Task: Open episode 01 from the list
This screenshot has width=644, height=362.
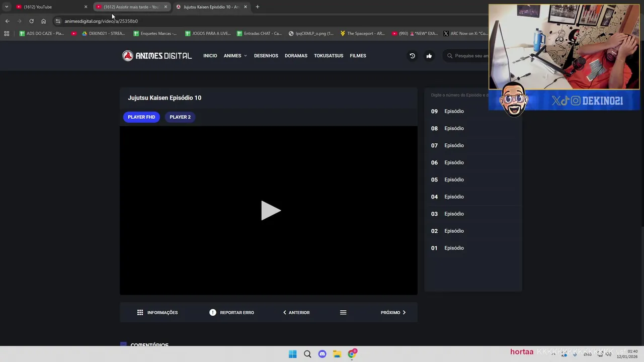Action: pos(473,248)
